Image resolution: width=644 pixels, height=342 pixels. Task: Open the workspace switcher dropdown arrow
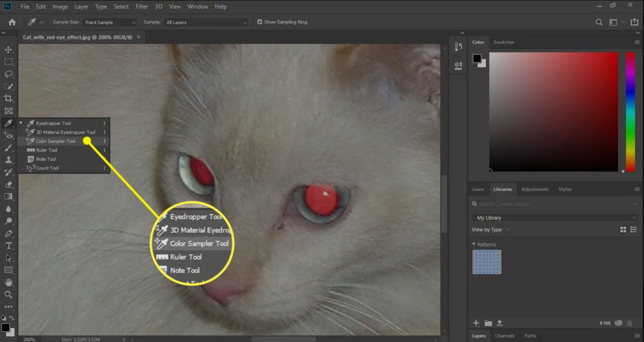pyautogui.click(x=623, y=22)
